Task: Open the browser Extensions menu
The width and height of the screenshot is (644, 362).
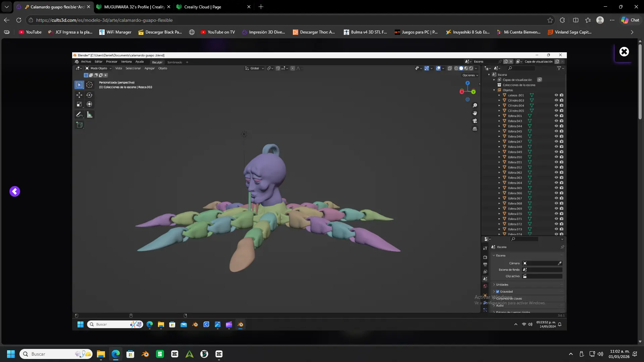Action: 562,20
